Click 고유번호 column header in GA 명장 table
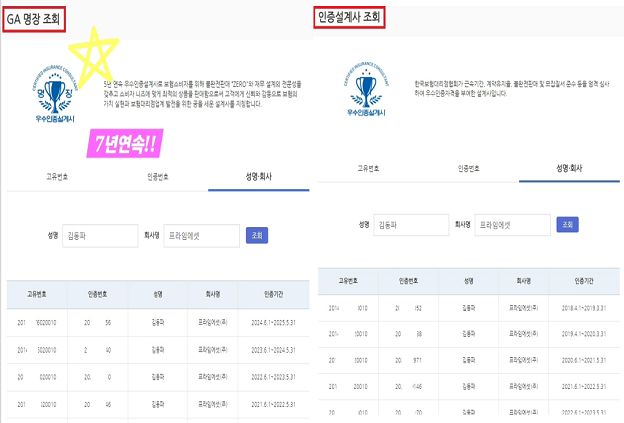Screen dimensions: 624x423 coord(37,294)
